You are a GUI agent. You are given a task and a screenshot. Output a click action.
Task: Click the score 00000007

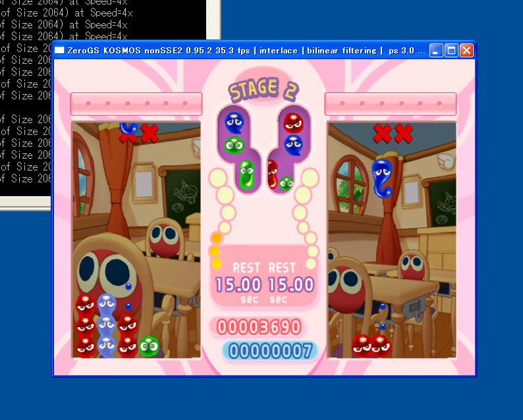(x=271, y=352)
